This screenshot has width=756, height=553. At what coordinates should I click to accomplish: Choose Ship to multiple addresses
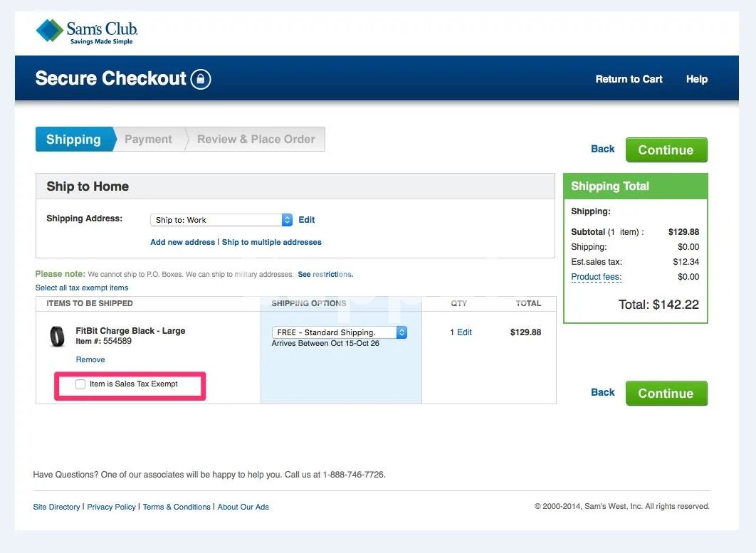coord(271,242)
